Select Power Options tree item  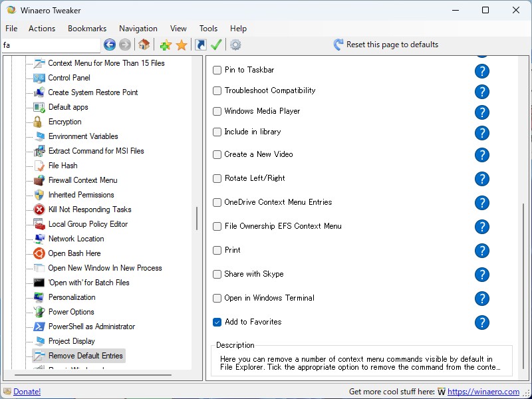pos(71,312)
